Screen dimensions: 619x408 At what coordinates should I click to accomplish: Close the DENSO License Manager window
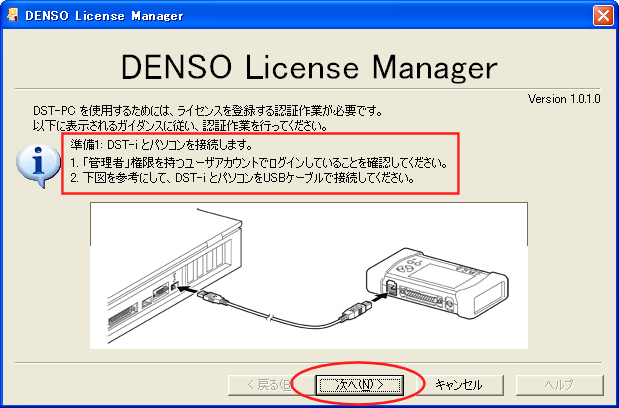coord(603,16)
